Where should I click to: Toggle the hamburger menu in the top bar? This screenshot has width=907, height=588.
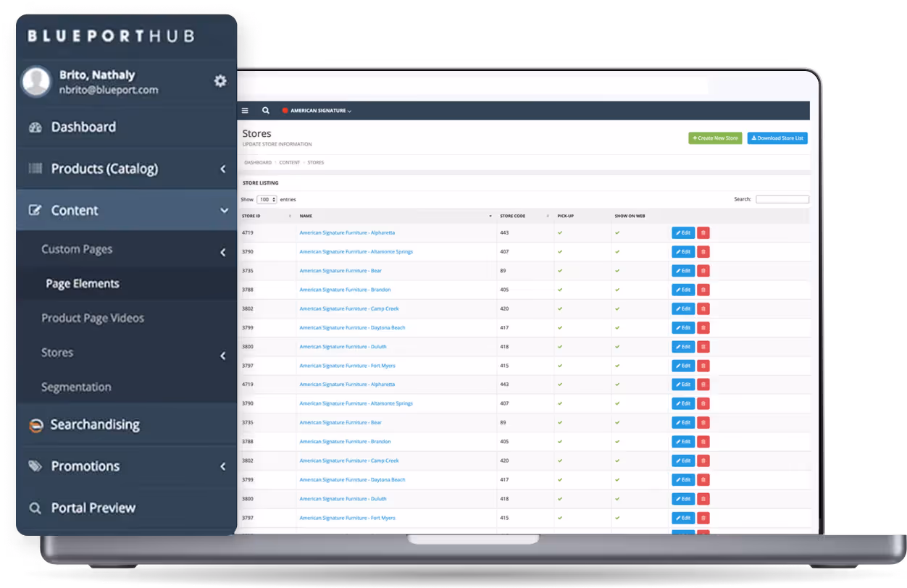[x=245, y=111]
